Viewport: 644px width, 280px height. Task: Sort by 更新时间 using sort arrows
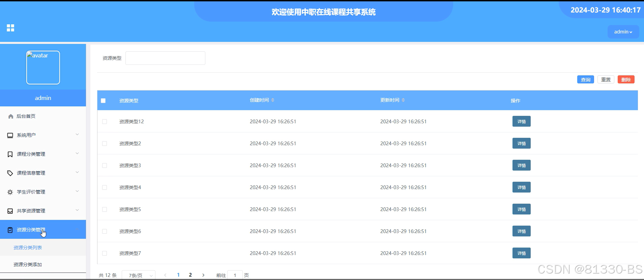tap(403, 100)
